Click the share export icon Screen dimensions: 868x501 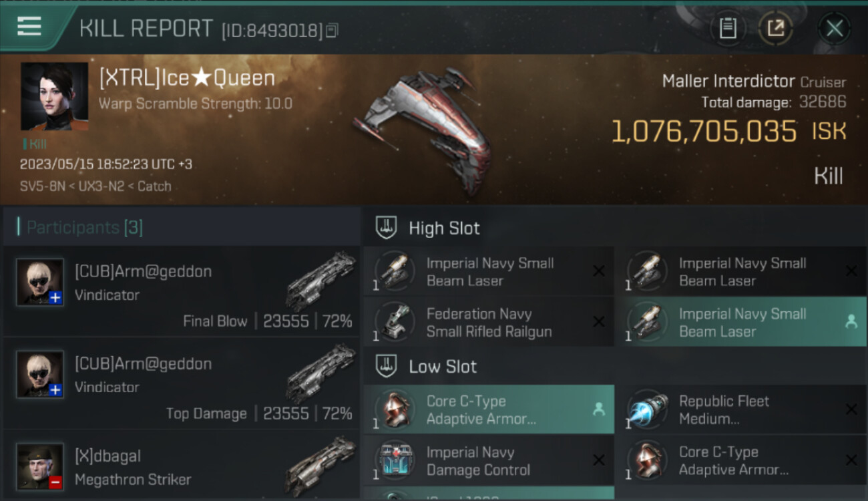pos(775,29)
